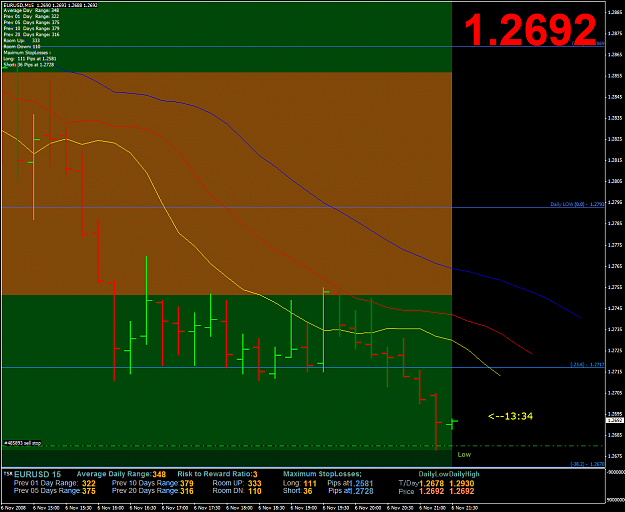Click 'Short: 36 Pips at 1.2728' overlay line

(28, 65)
